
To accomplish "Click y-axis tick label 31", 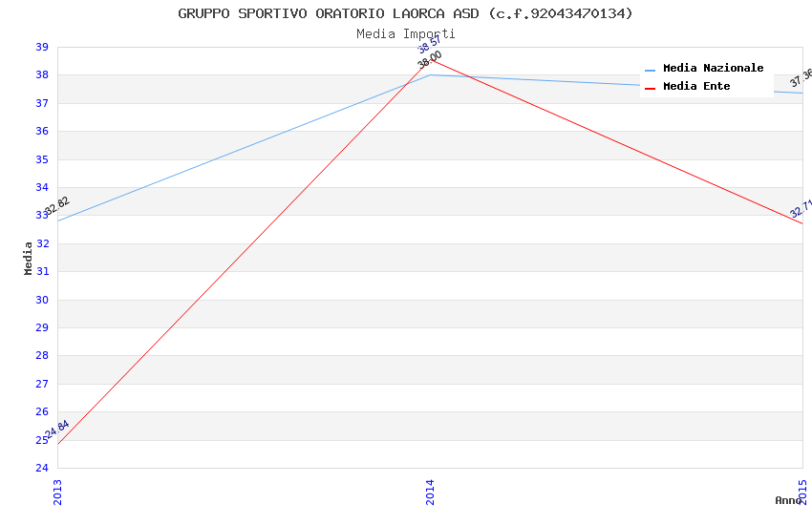I will click(42, 271).
